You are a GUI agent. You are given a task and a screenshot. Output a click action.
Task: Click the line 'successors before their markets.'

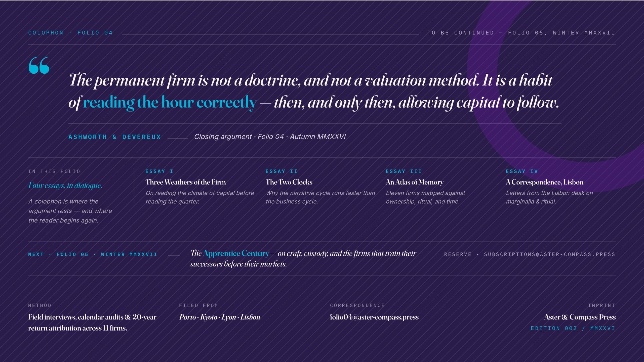pos(238,264)
